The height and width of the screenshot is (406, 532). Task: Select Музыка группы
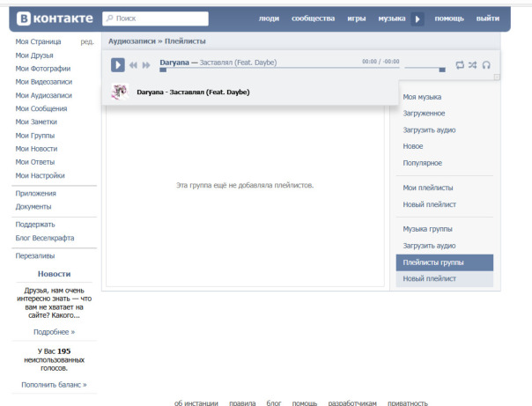(427, 229)
